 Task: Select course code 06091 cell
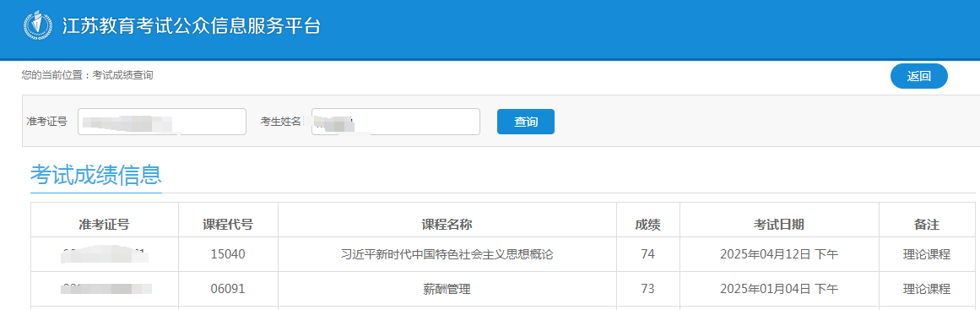pyautogui.click(x=228, y=289)
